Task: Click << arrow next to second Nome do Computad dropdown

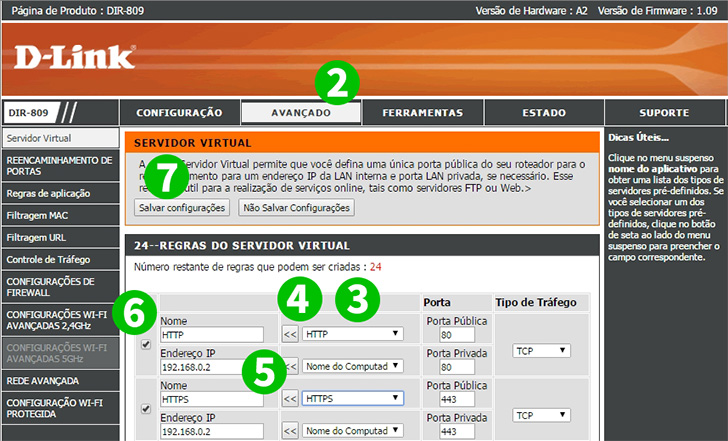Action: point(290,431)
